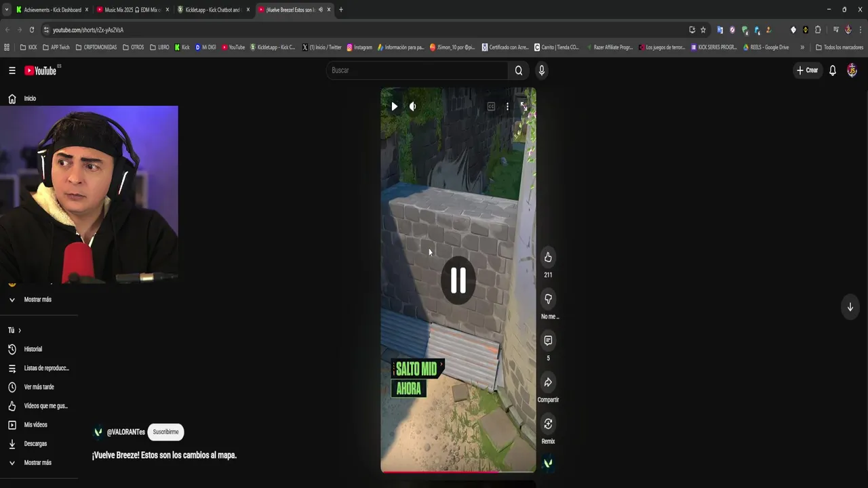The image size is (868, 488).
Task: Open Ver más tarde in sidebar
Action: [39, 387]
